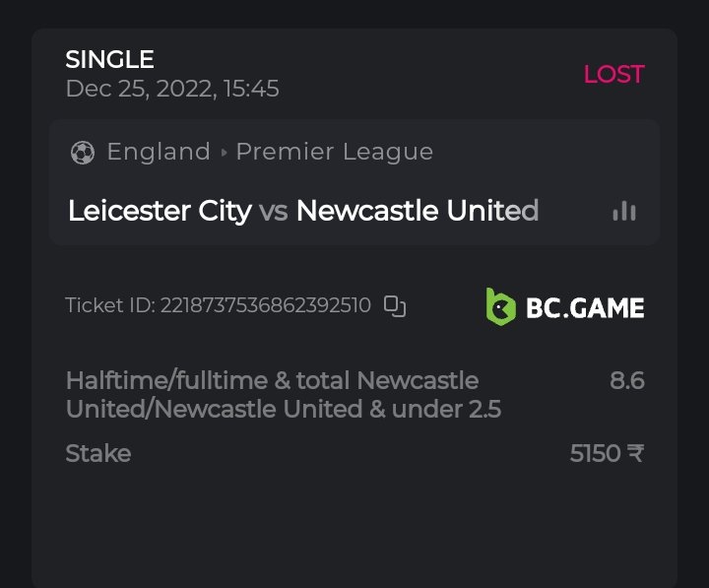709x588 pixels.
Task: Open match statistics bar chart icon
Action: point(624,211)
